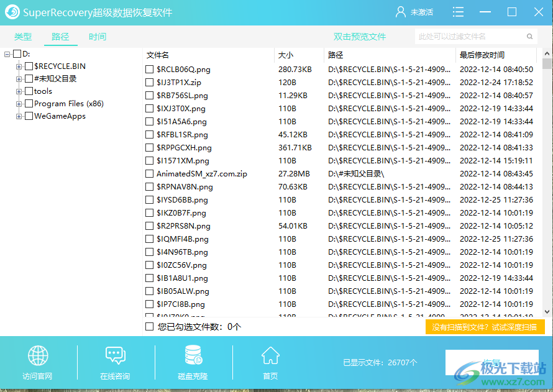Select the $RB756SL.png file name
Image resolution: width=553 pixels, height=392 pixels.
point(182,96)
